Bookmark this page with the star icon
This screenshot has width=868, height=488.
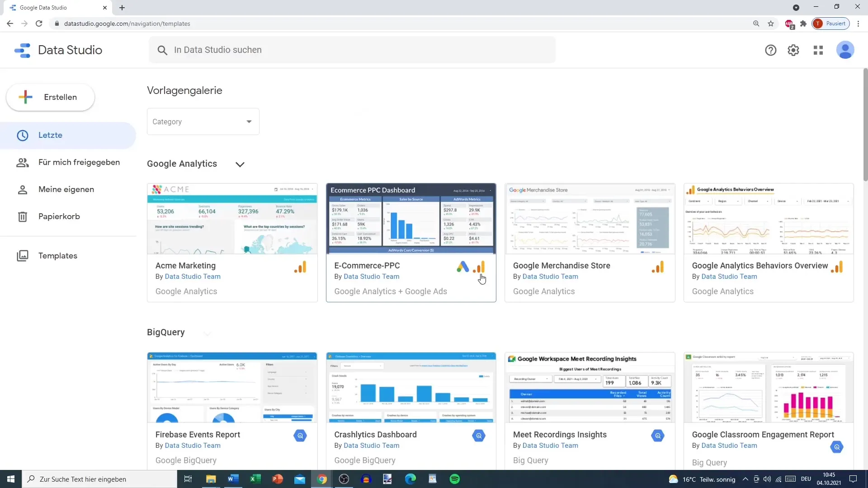tap(771, 23)
